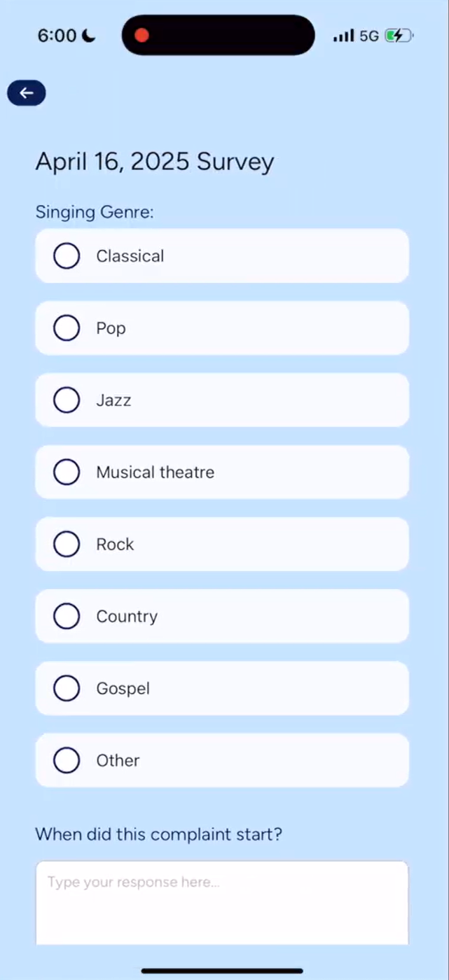This screenshot has height=980, width=449.
Task: Select the Gospel radio button
Action: click(x=67, y=689)
